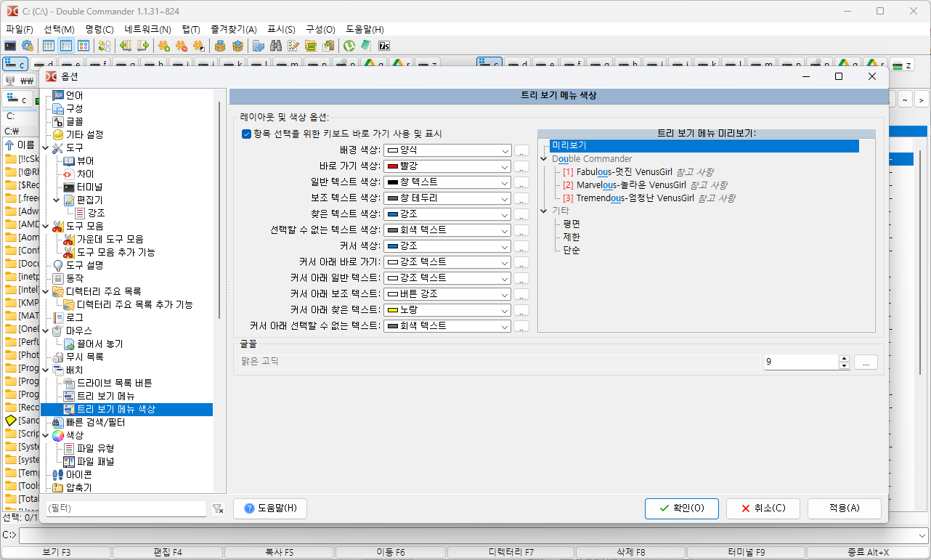Switch to thumbnails view icon

click(84, 46)
